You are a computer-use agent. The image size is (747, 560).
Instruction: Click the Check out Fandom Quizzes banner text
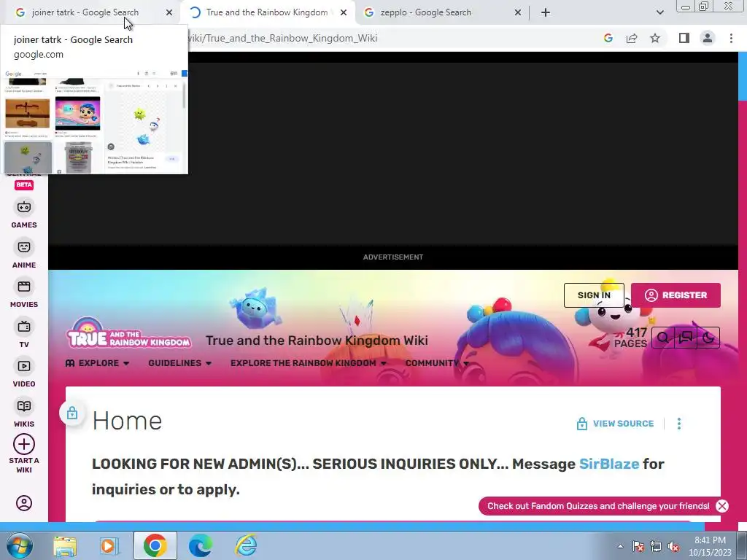pyautogui.click(x=598, y=506)
